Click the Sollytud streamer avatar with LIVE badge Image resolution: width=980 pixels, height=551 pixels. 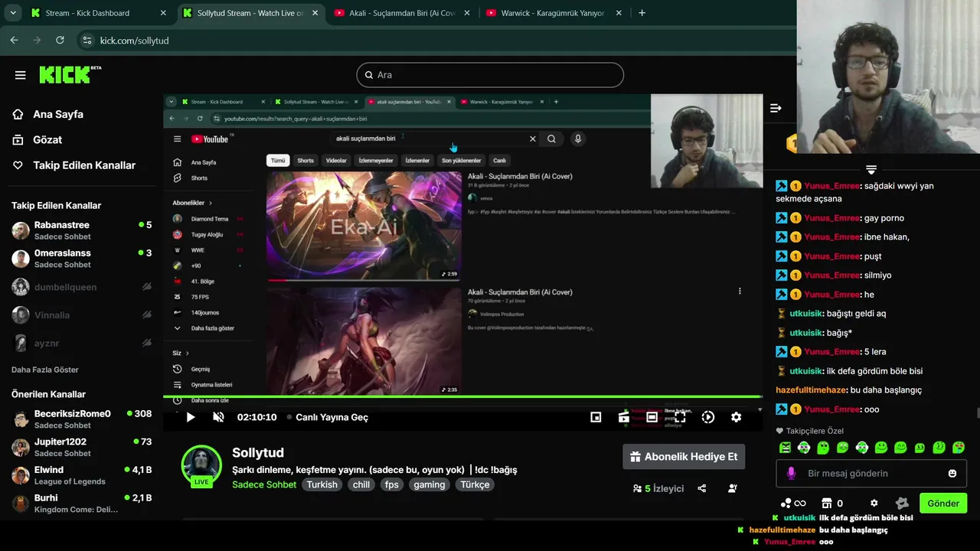(x=201, y=465)
